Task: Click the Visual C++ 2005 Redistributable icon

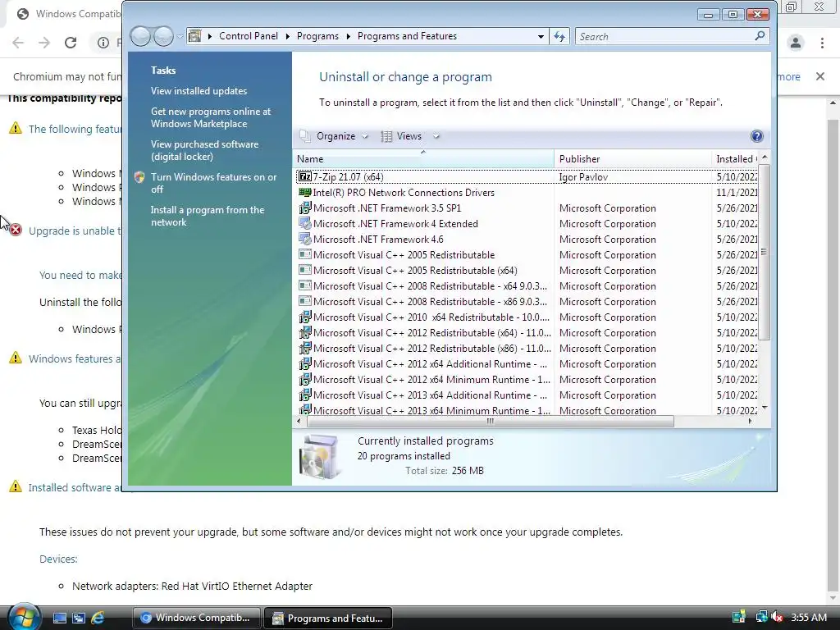Action: [305, 254]
